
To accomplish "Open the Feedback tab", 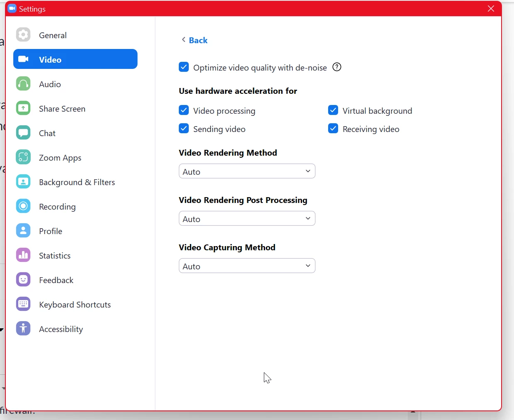I will (x=76, y=280).
